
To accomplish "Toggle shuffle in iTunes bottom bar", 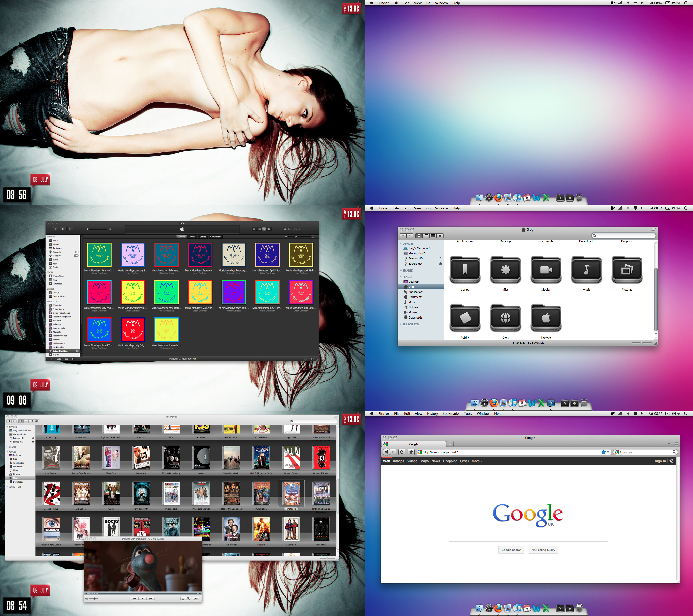I will tap(59, 359).
